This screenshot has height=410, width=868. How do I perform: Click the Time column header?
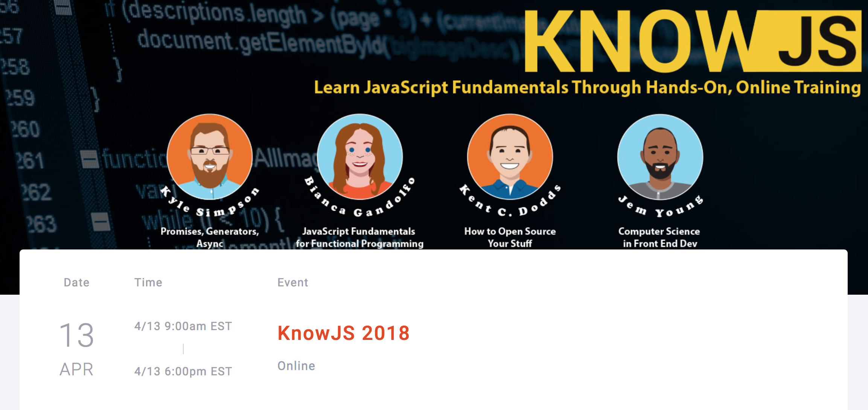click(148, 282)
